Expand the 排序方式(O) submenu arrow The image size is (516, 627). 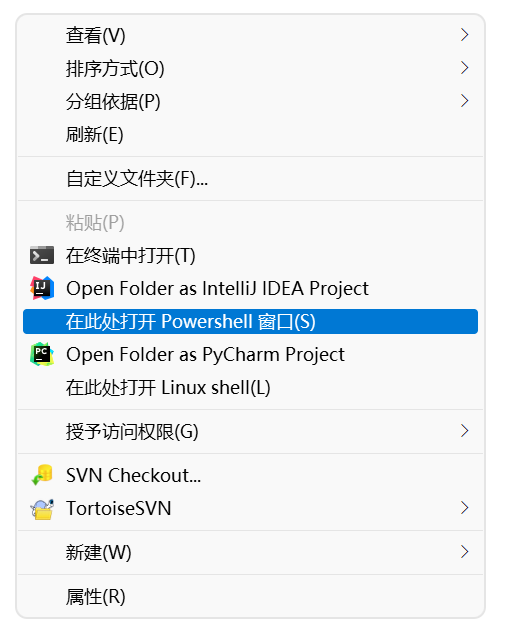(x=464, y=68)
